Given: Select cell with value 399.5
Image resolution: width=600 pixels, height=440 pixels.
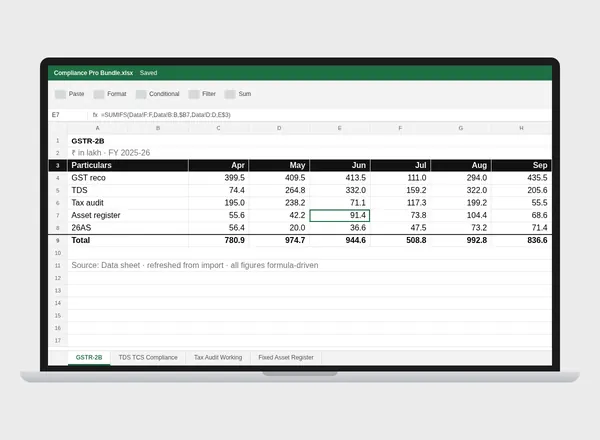Looking at the screenshot, I should point(218,178).
